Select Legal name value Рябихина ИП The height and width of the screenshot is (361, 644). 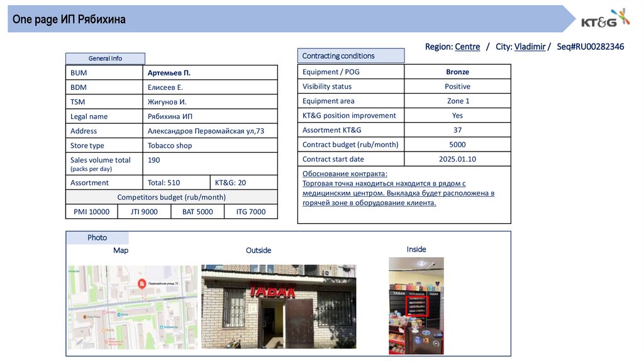click(170, 116)
